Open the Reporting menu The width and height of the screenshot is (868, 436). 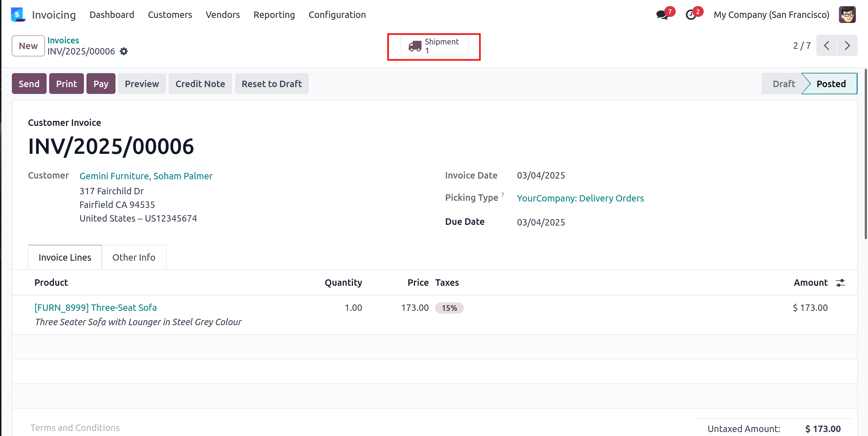(x=274, y=15)
